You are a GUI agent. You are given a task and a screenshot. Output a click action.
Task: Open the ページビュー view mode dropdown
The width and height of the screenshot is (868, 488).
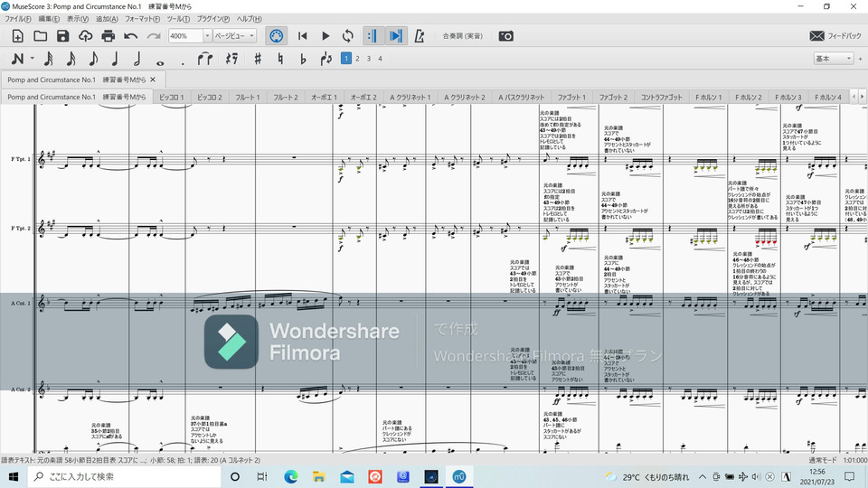(235, 36)
